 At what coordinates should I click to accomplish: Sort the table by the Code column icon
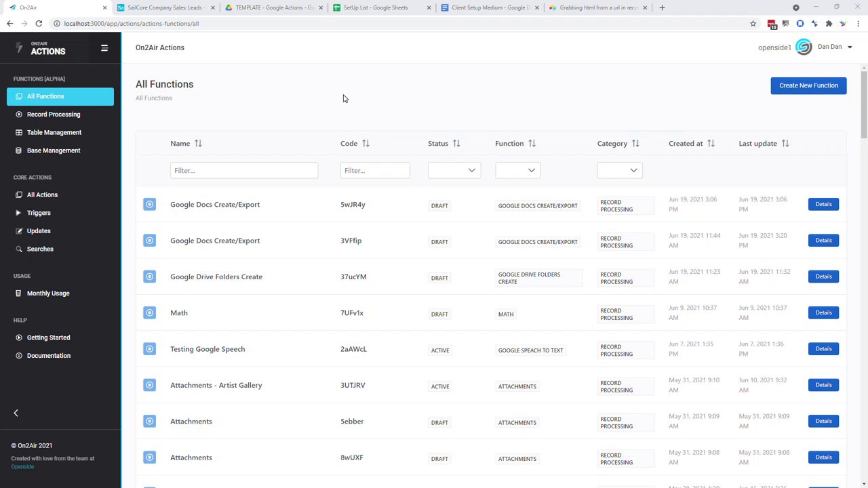[366, 144]
